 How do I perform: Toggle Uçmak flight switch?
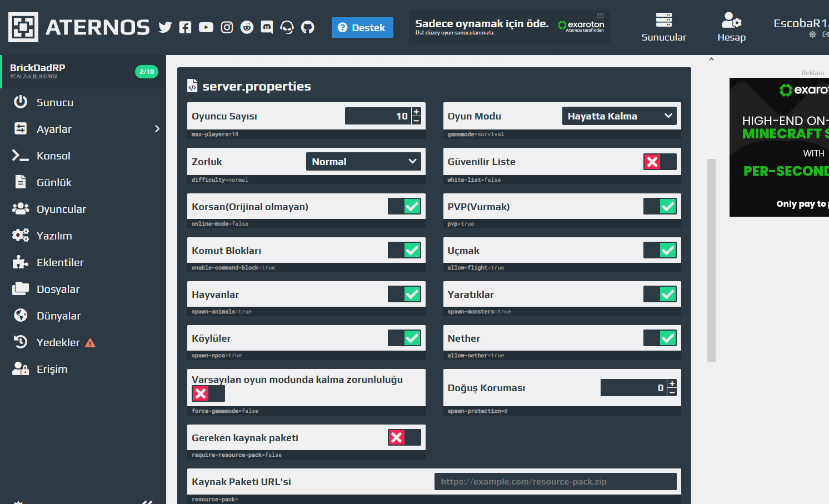click(x=660, y=250)
